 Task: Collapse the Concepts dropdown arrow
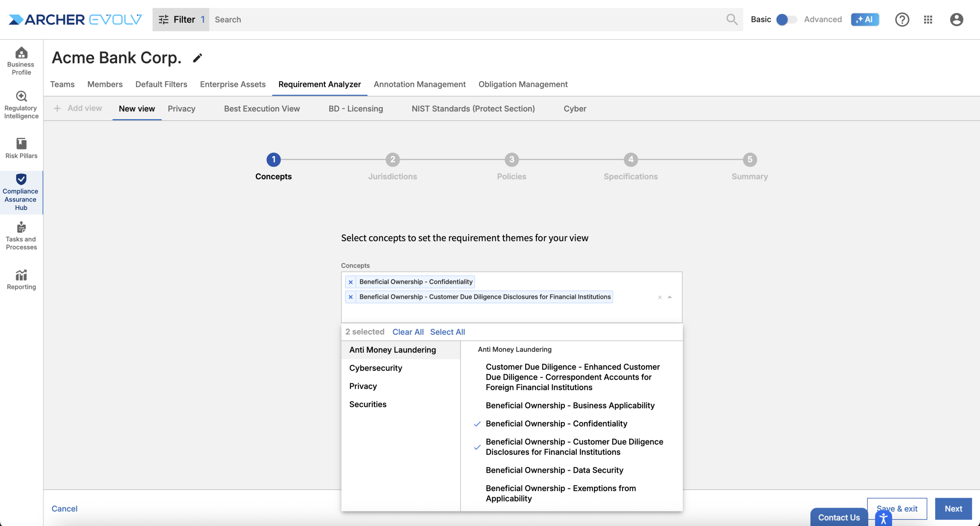pyautogui.click(x=670, y=297)
